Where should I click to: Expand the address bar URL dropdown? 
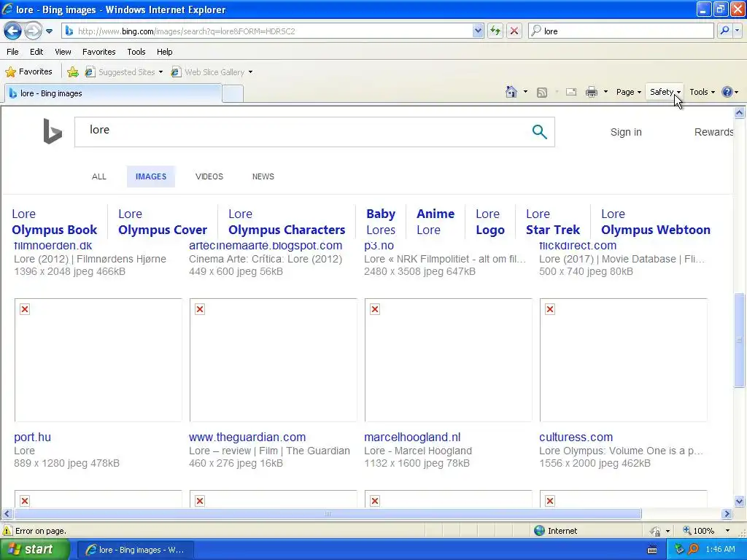478,31
